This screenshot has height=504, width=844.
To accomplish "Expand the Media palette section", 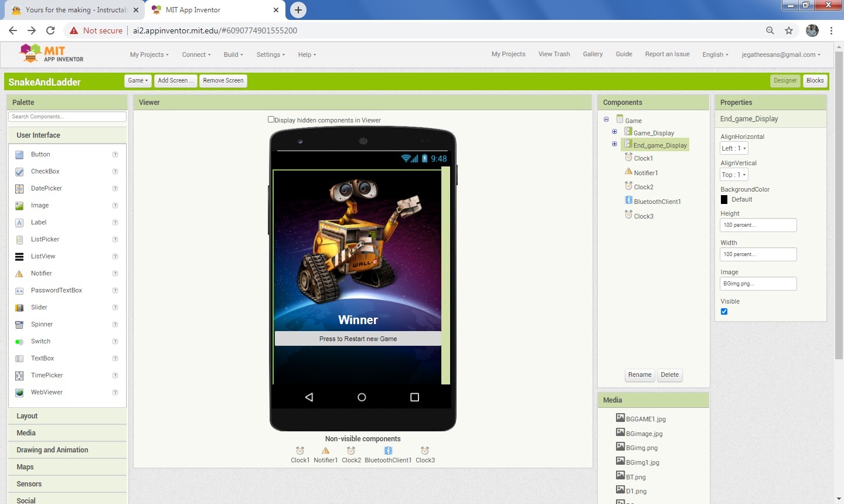I will 67,433.
